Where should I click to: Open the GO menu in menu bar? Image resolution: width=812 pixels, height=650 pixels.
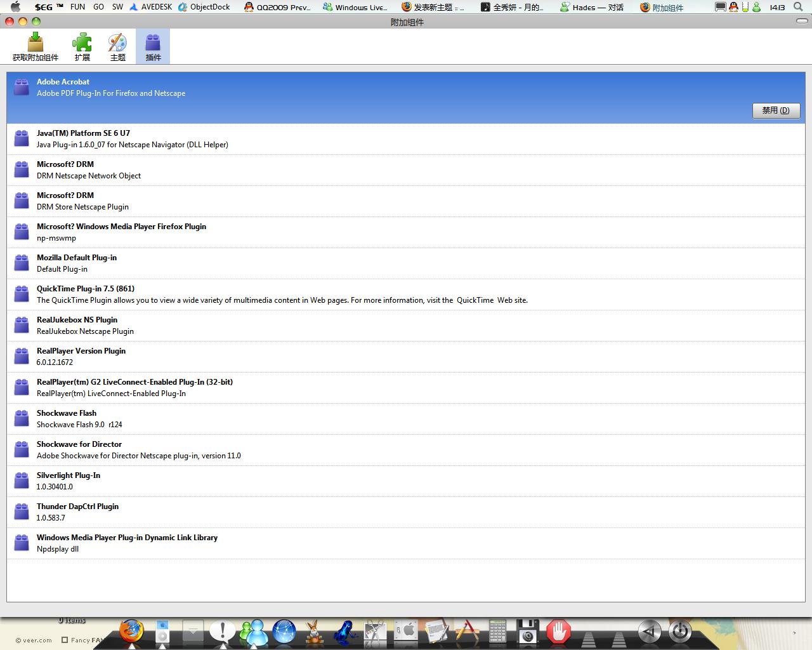[x=98, y=7]
